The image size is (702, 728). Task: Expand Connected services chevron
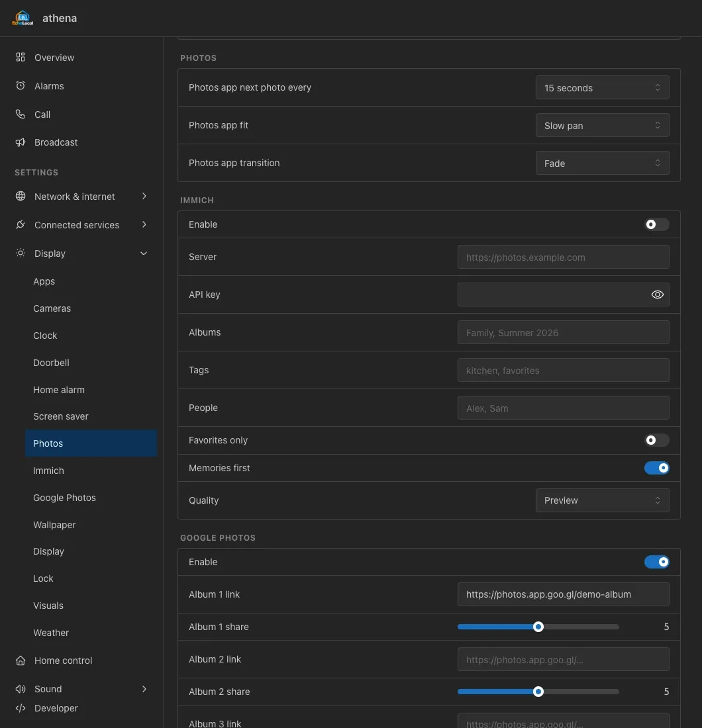click(144, 225)
